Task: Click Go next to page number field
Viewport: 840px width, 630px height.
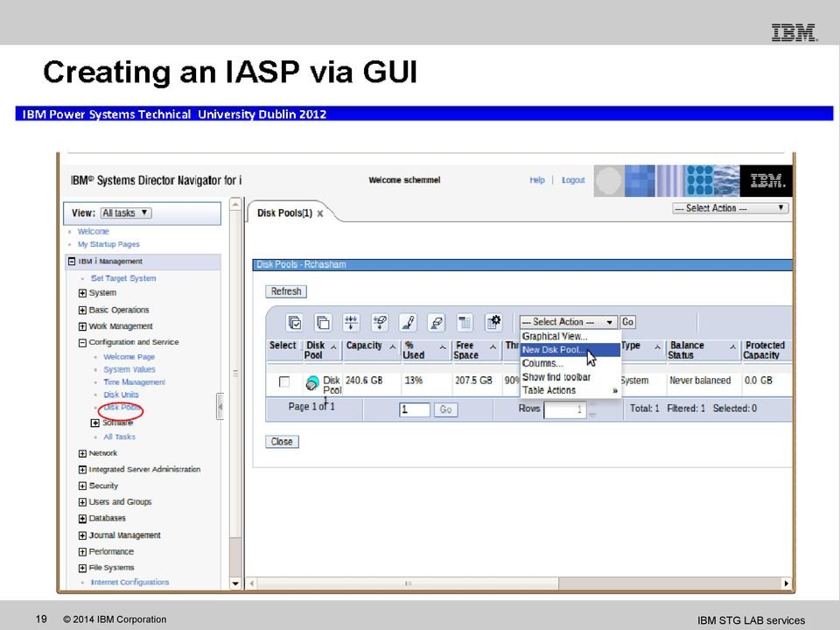Action: click(x=445, y=409)
